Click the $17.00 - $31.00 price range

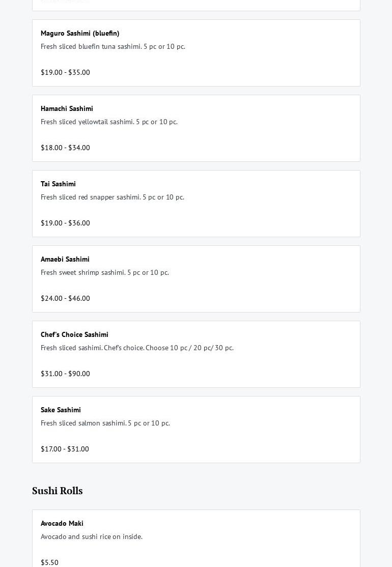tap(65, 449)
